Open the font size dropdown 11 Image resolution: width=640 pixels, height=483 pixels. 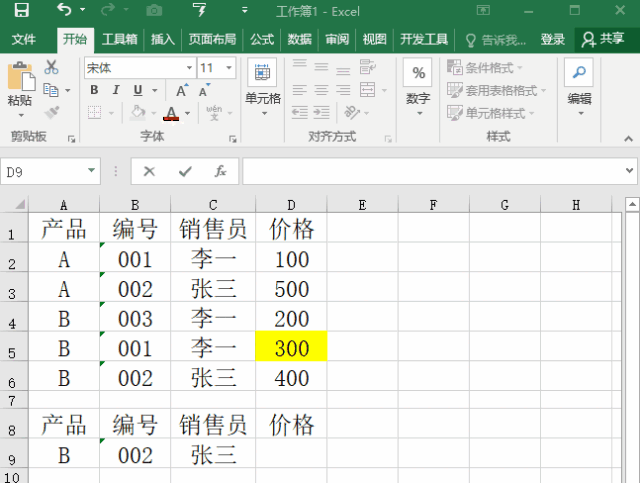click(229, 68)
